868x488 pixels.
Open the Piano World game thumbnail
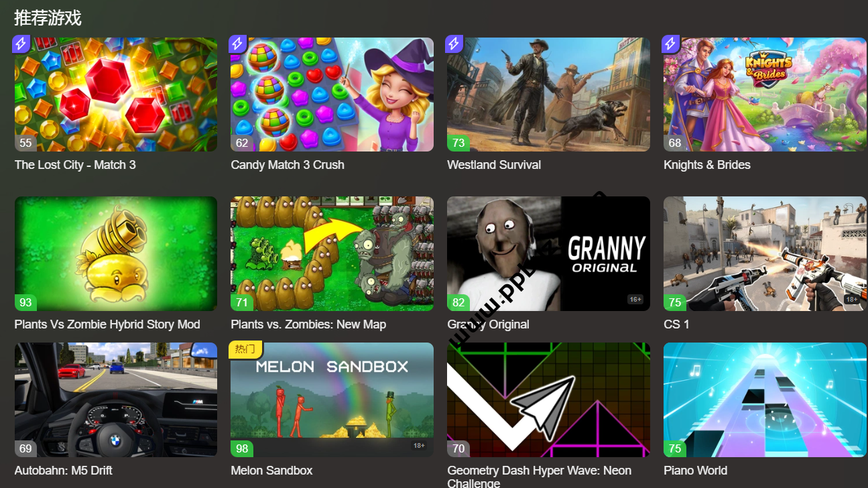pos(765,400)
